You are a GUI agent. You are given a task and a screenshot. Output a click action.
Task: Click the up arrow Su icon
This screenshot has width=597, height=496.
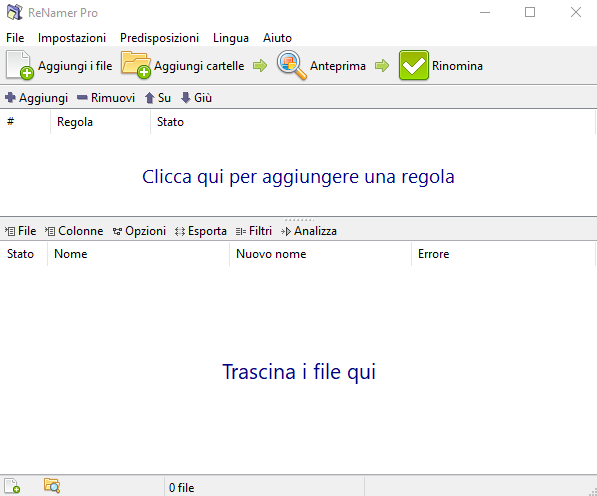(x=149, y=98)
